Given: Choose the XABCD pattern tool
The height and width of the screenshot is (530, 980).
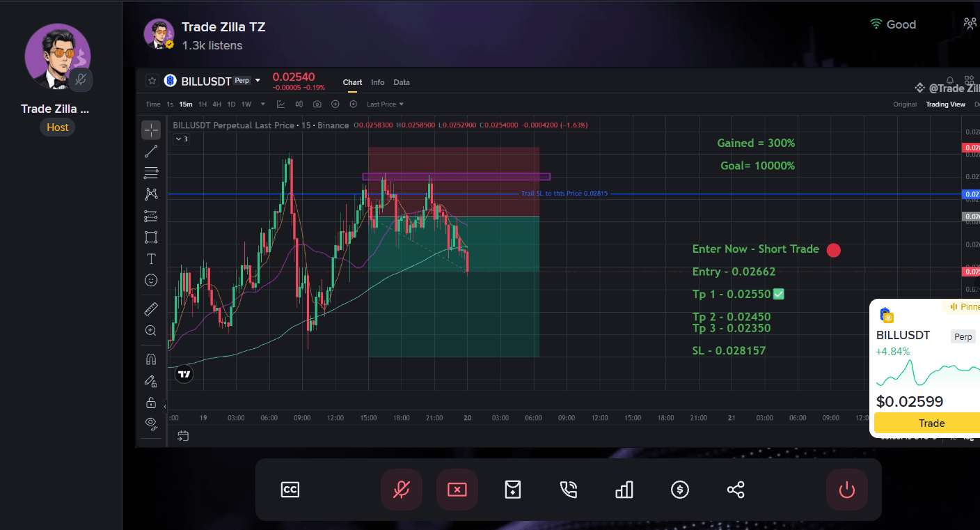Looking at the screenshot, I should 151,194.
